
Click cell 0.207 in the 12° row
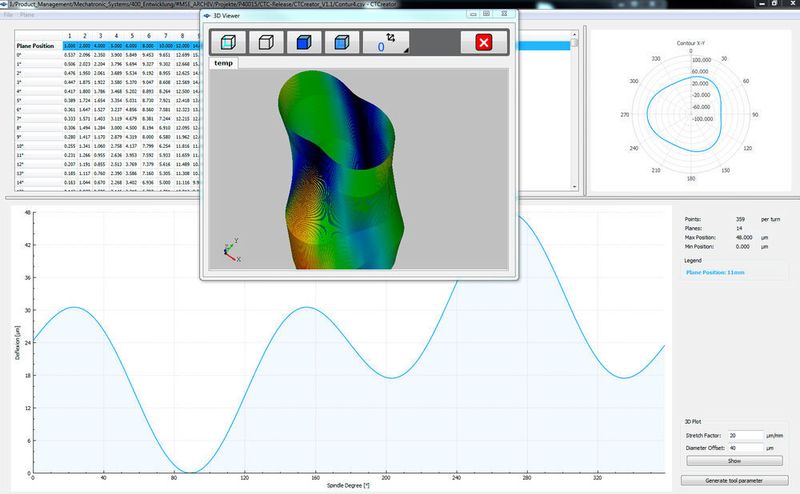70,164
